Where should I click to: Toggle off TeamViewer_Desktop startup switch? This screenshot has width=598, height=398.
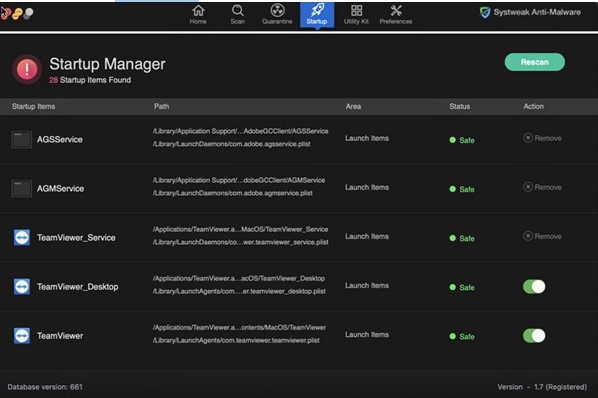pyautogui.click(x=534, y=287)
